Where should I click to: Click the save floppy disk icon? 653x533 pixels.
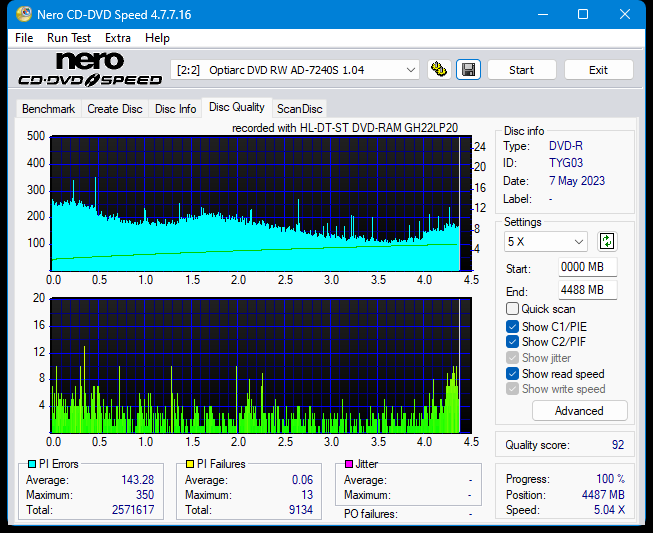(467, 70)
